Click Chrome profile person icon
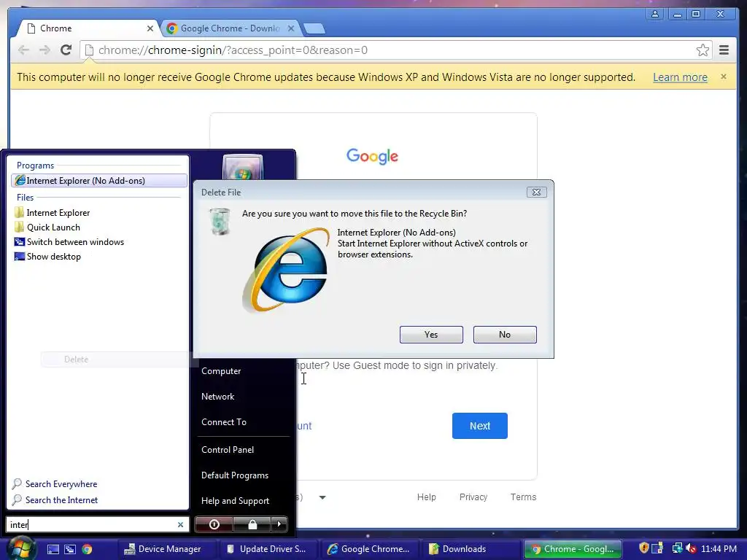Image resolution: width=747 pixels, height=560 pixels. (655, 14)
